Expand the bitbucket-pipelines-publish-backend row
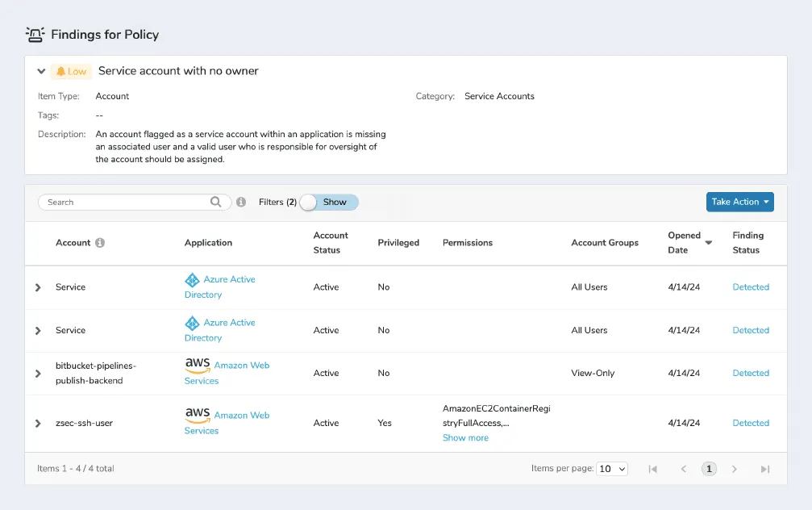 click(x=38, y=374)
